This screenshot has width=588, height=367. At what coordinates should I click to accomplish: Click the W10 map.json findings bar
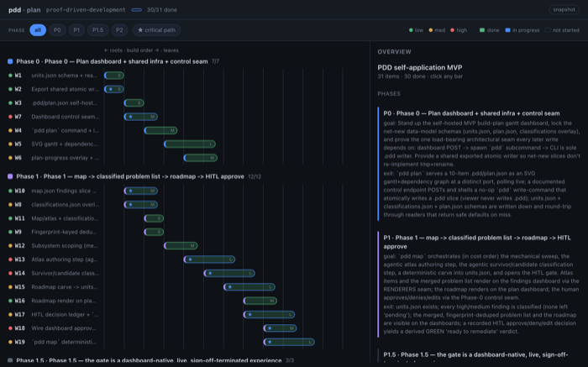(140, 191)
